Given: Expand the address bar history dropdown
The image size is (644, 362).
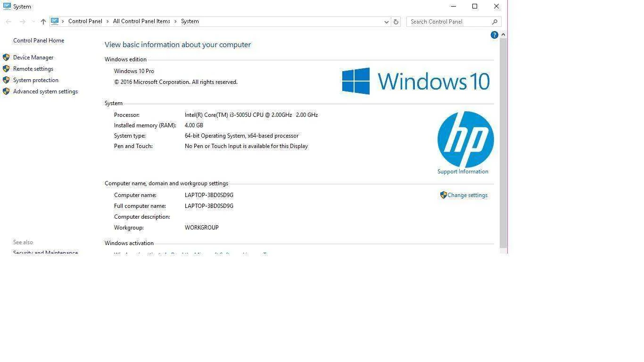Looking at the screenshot, I should click(x=387, y=22).
